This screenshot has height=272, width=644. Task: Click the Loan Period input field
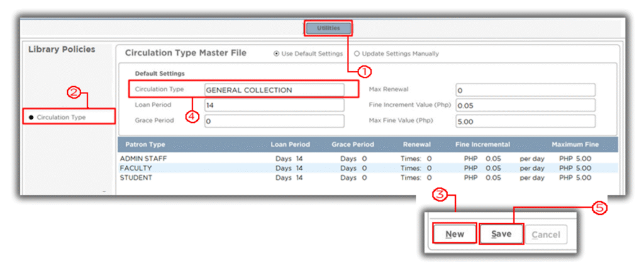pos(274,106)
